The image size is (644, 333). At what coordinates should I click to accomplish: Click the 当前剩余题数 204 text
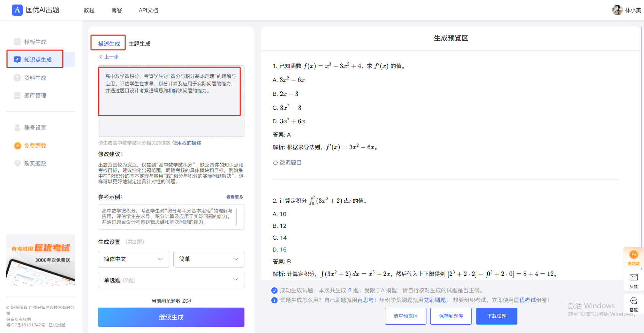(171, 301)
